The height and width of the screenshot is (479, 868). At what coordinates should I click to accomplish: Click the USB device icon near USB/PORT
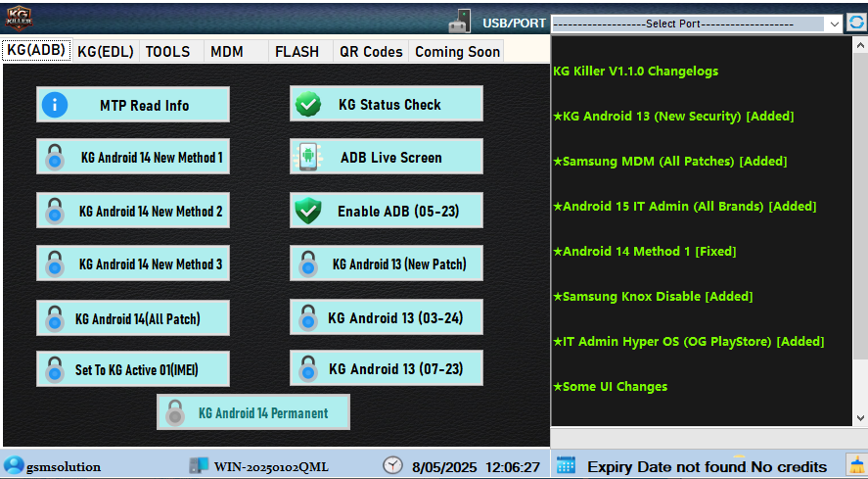[460, 22]
